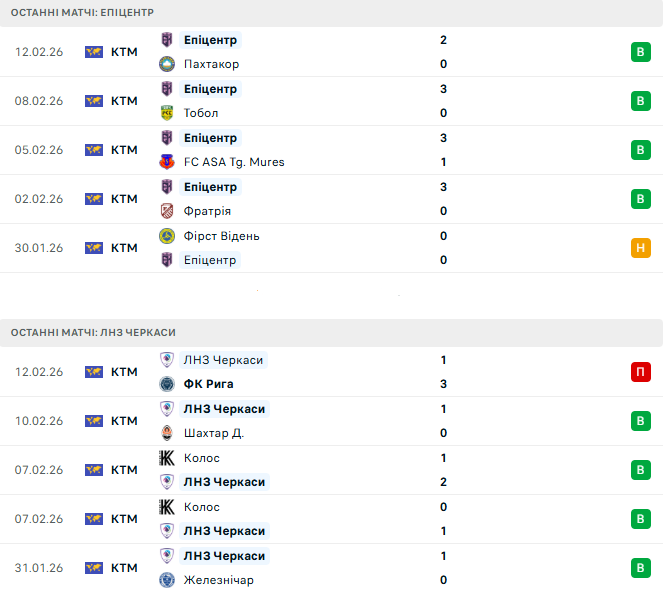Click the header Останні матчі: ЛНЗ Черкаси
665x590 pixels.
click(x=94, y=332)
